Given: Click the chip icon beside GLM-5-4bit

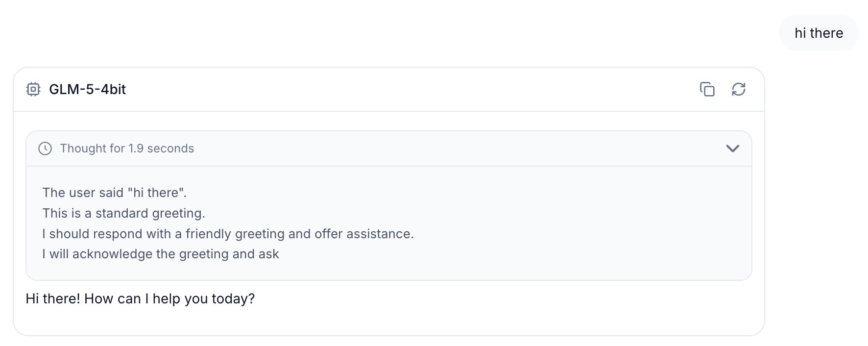Looking at the screenshot, I should (33, 89).
